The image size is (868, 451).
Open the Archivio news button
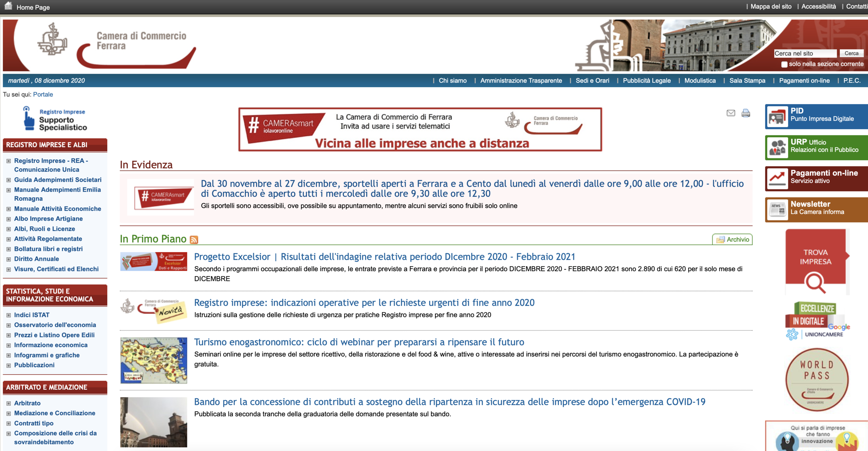733,240
